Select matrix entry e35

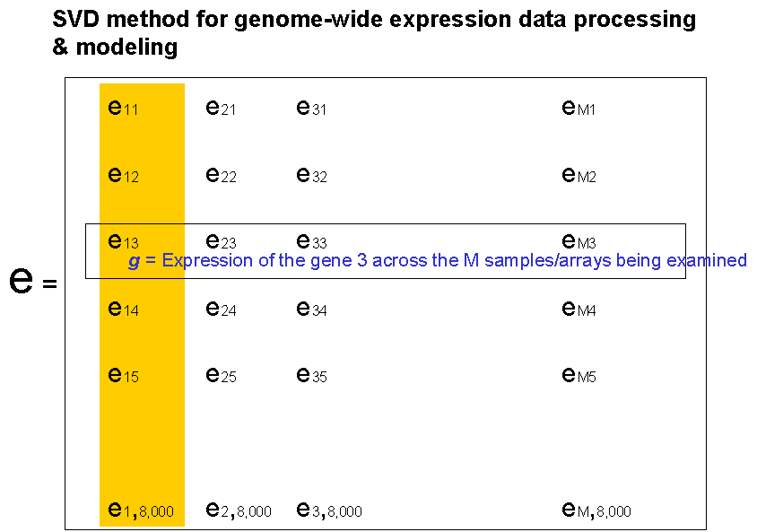311,375
